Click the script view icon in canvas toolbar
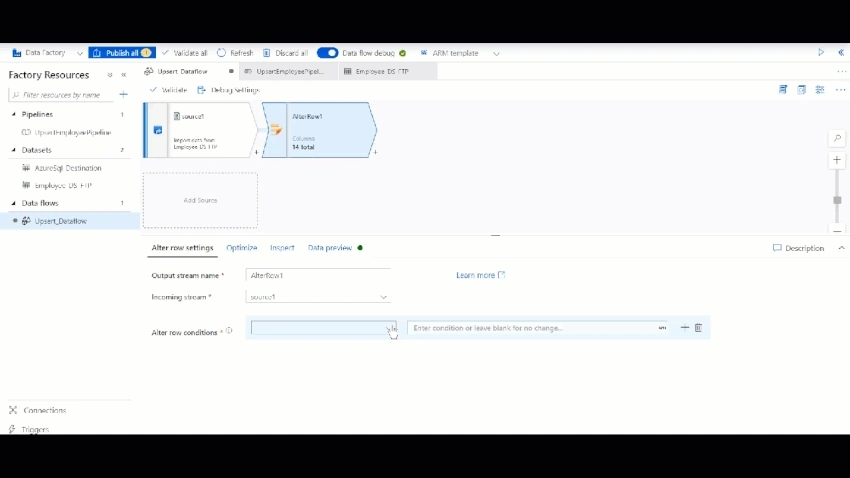This screenshot has height=478, width=850. click(783, 89)
